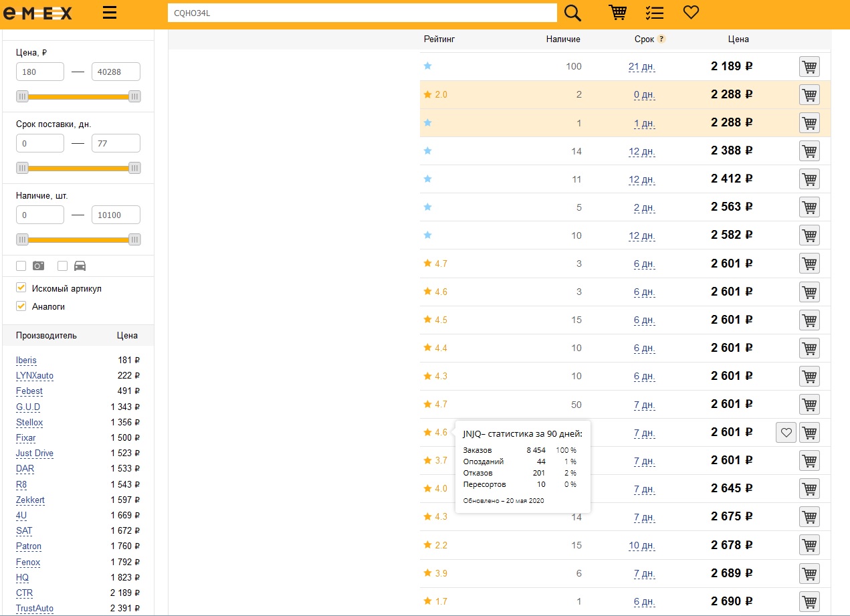
Task: Add the 2 690 ₽ offer to cart
Action: point(809,601)
